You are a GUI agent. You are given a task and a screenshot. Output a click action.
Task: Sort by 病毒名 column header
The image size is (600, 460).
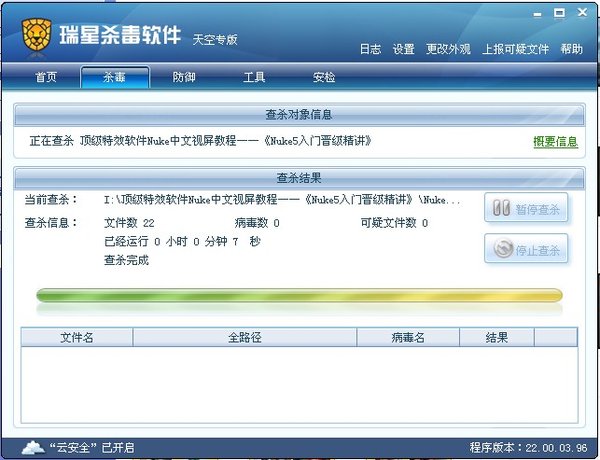pos(408,337)
